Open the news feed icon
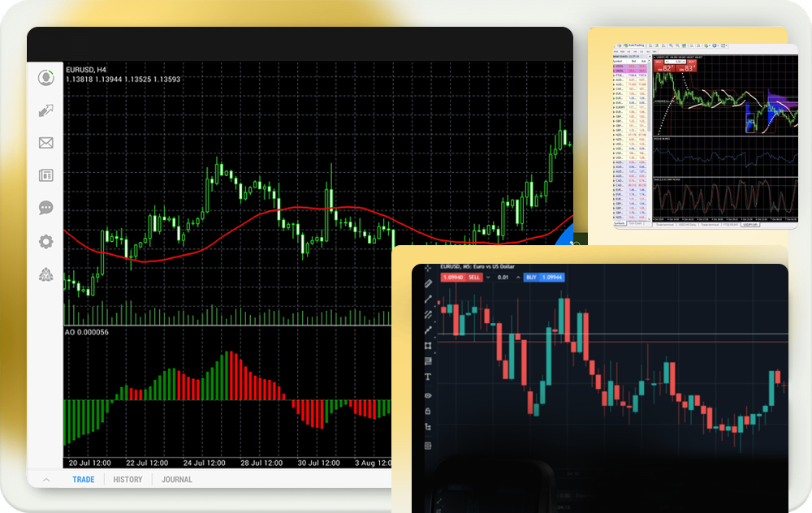The width and height of the screenshot is (812, 513). click(x=45, y=175)
